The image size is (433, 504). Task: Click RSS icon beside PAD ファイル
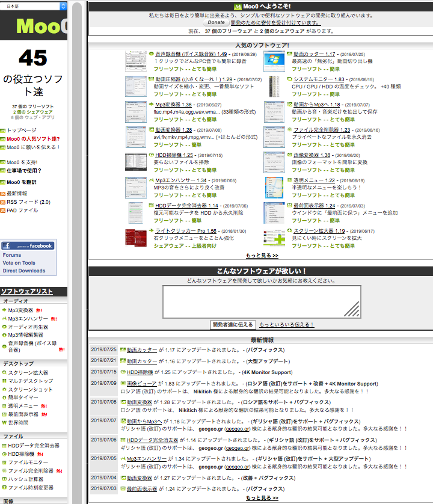point(3,211)
